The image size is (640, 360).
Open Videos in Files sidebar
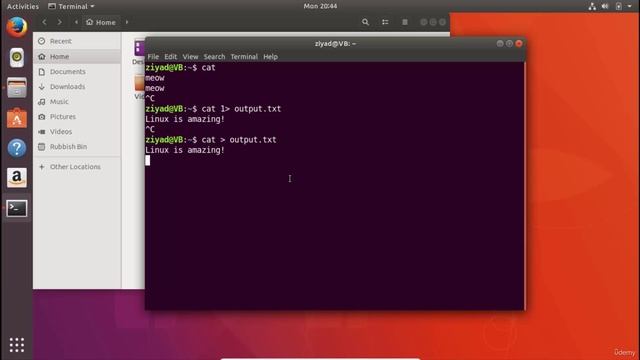[77, 131]
